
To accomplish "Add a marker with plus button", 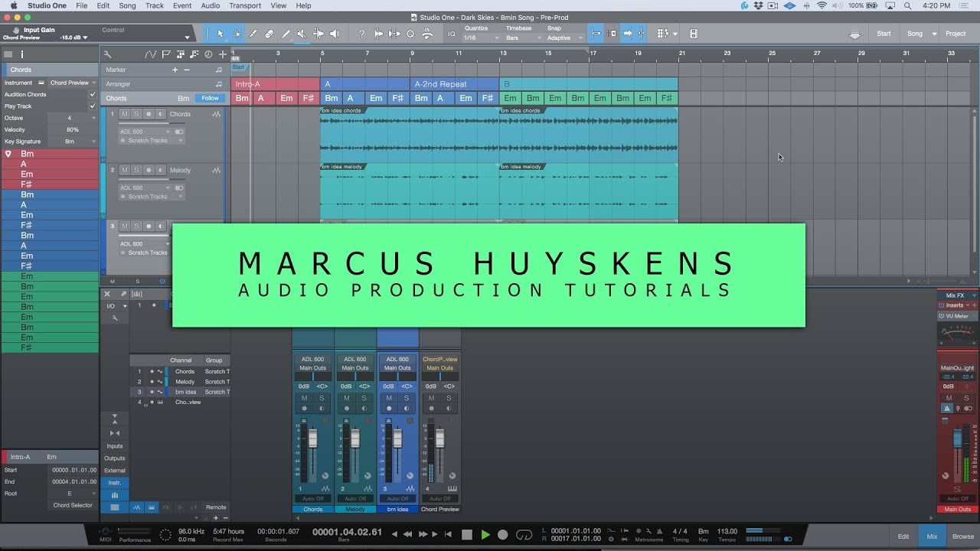I will [x=175, y=70].
